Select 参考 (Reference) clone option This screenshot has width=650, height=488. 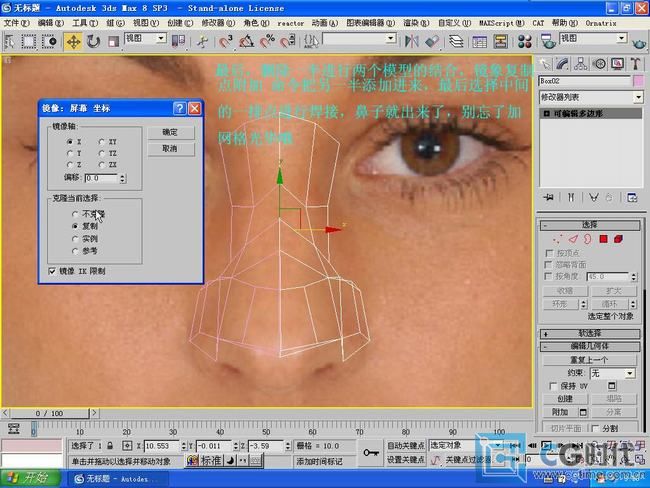75,251
